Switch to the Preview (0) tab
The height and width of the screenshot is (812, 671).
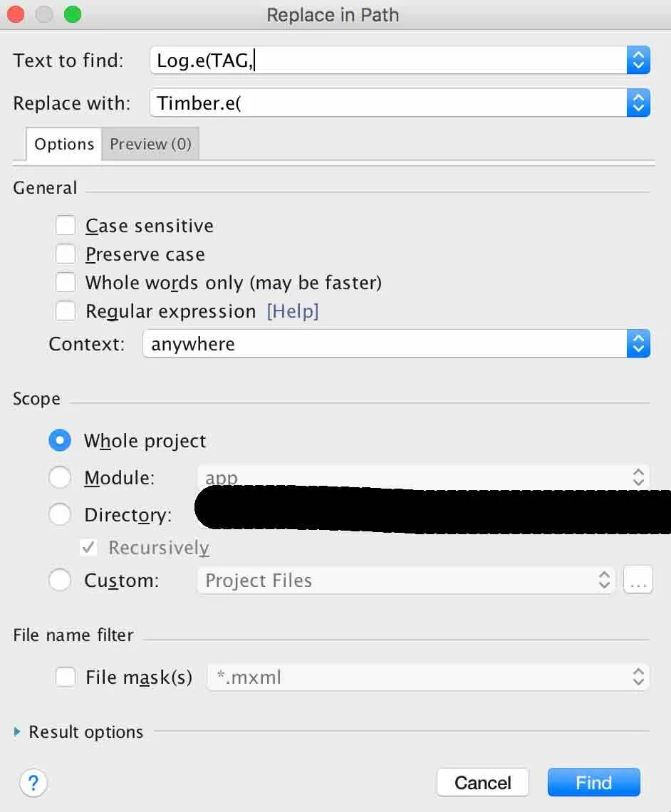click(x=151, y=144)
